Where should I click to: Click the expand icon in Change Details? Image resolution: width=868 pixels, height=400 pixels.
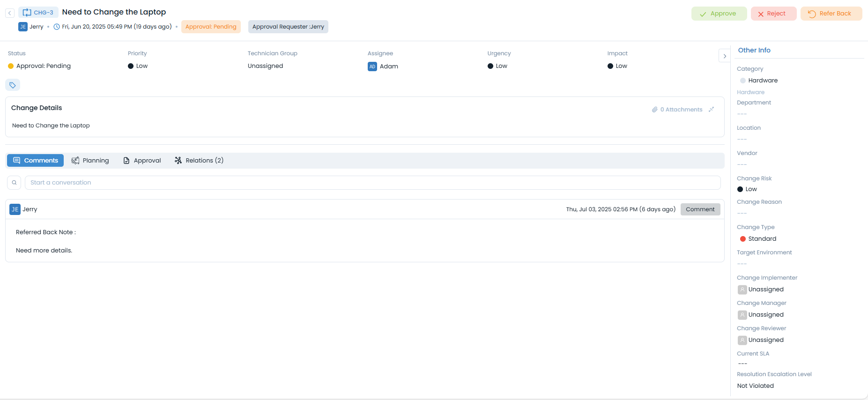[711, 110]
